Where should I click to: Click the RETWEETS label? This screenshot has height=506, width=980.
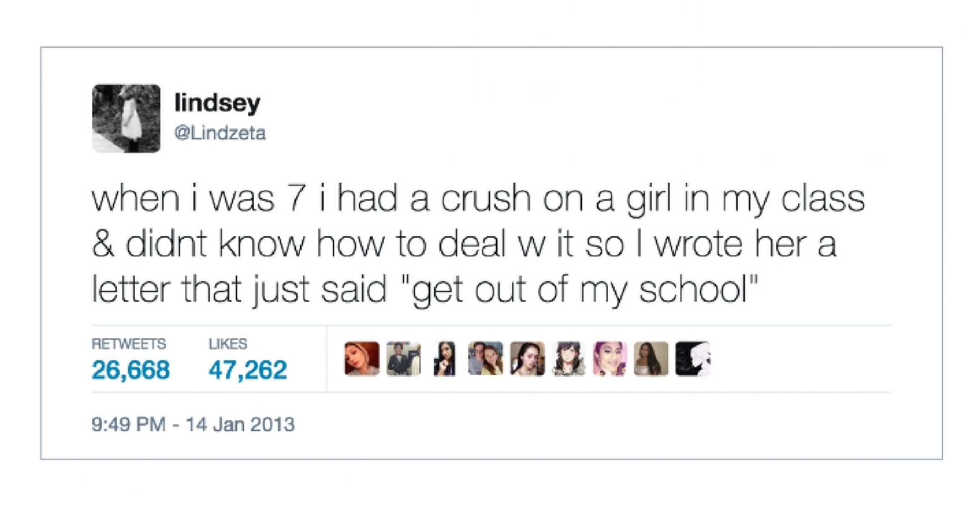pyautogui.click(x=129, y=344)
